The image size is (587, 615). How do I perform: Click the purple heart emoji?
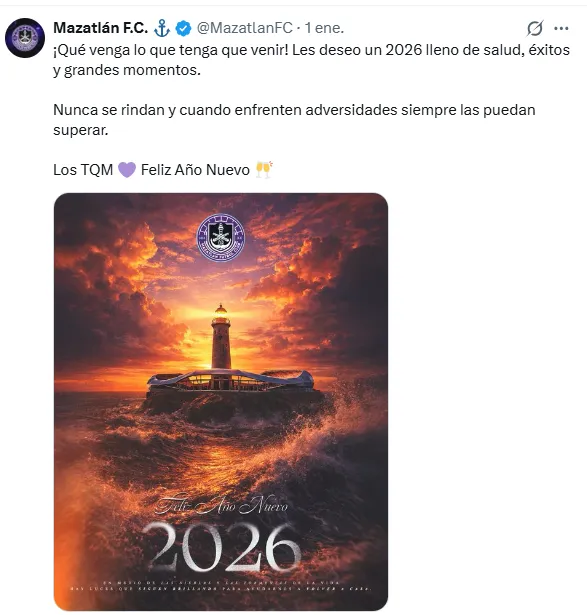pos(127,170)
